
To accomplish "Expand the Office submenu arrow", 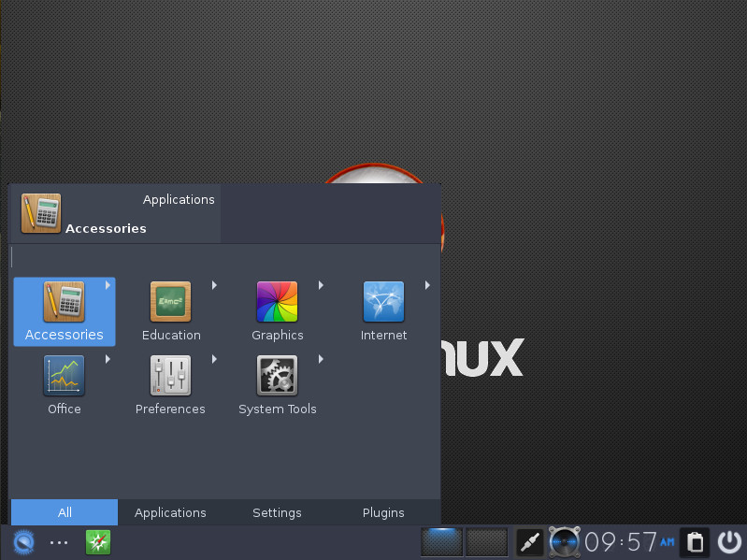I will 108,359.
